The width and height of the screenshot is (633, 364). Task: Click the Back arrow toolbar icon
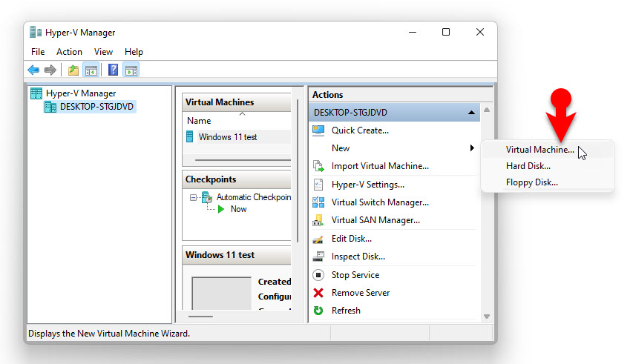point(33,70)
